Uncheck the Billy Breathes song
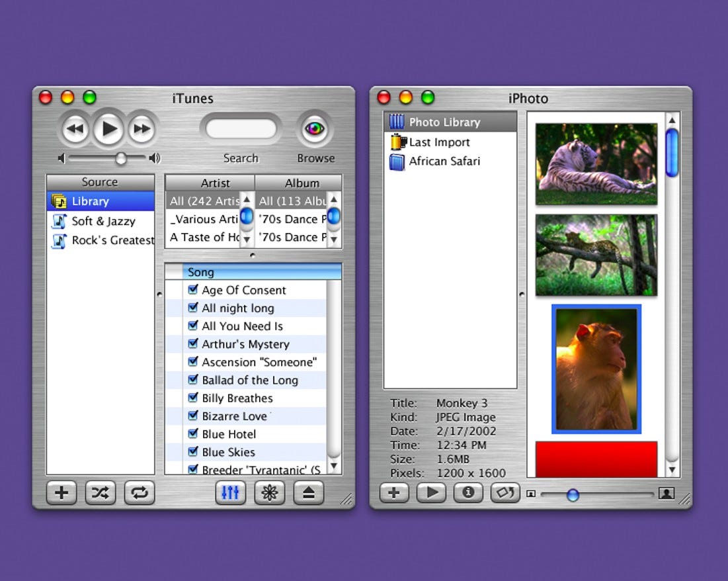This screenshot has width=728, height=581. click(193, 398)
